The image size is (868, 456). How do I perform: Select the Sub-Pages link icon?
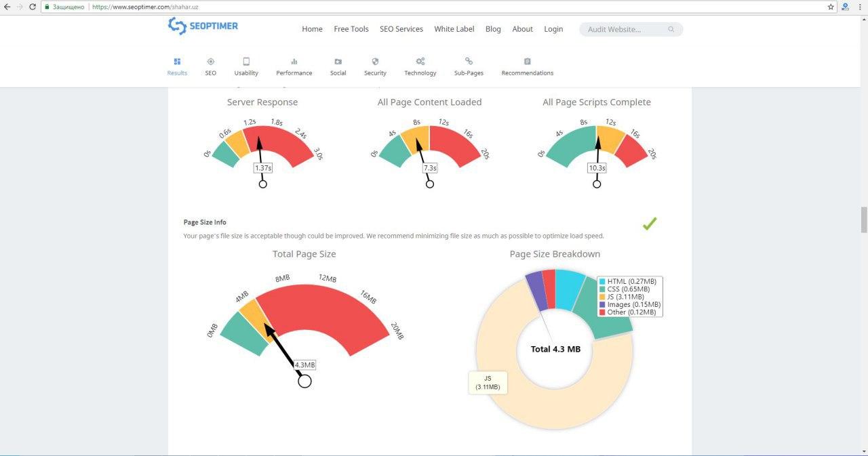(x=469, y=61)
